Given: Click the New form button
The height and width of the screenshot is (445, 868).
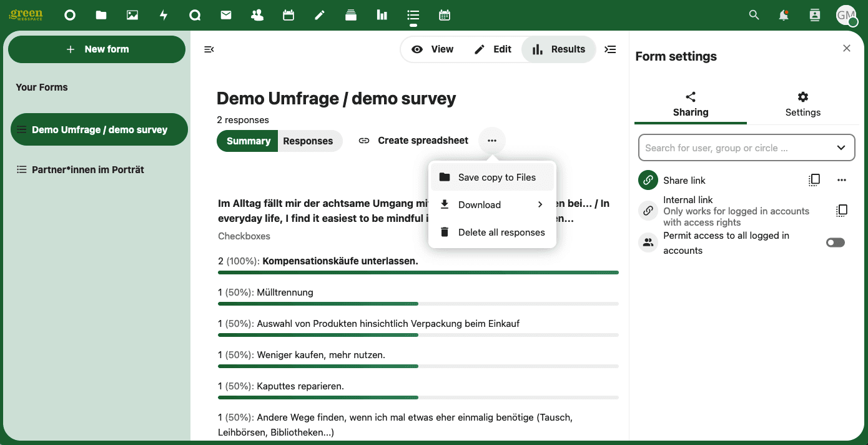Looking at the screenshot, I should pos(97,49).
